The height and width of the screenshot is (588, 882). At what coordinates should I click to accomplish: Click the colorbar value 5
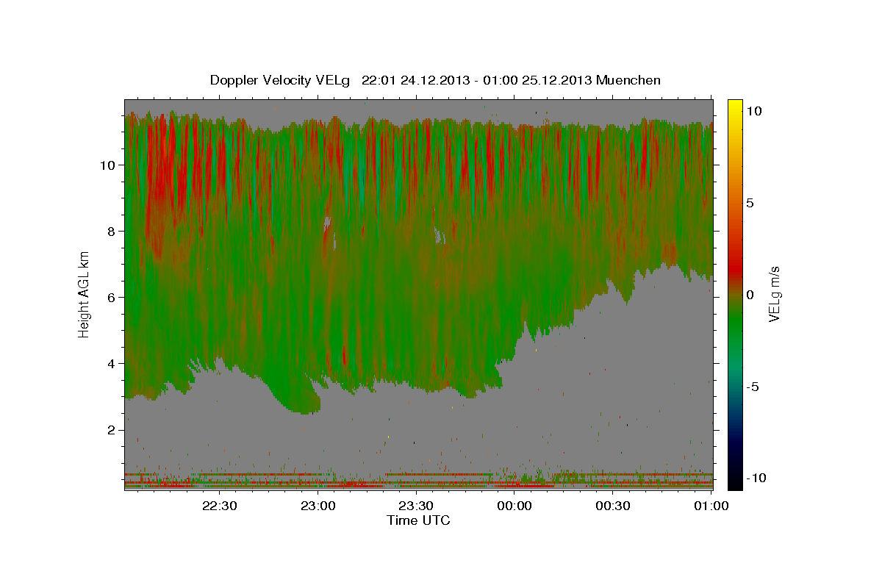click(750, 203)
